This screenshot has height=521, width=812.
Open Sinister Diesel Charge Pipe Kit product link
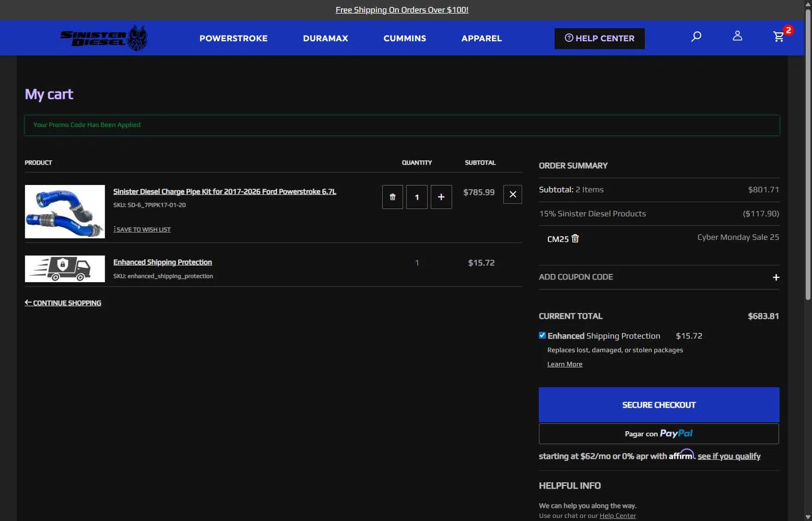[x=225, y=192]
